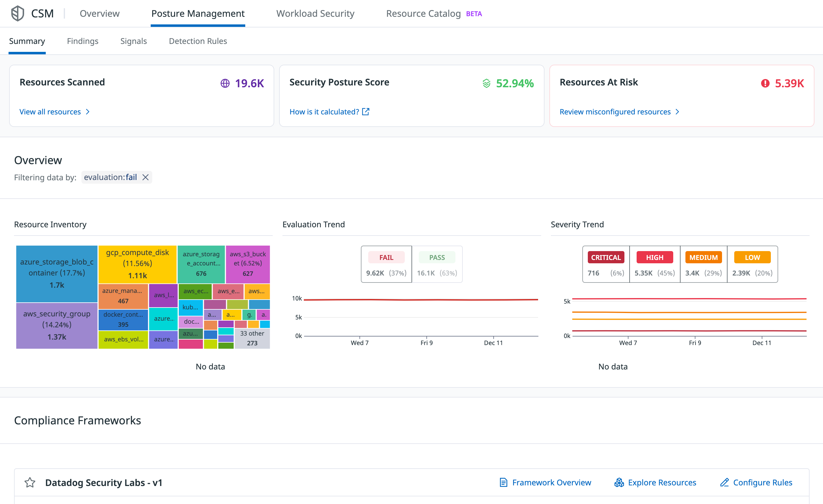Open Review misconfigured resources arrow
This screenshot has width=823, height=504.
677,112
